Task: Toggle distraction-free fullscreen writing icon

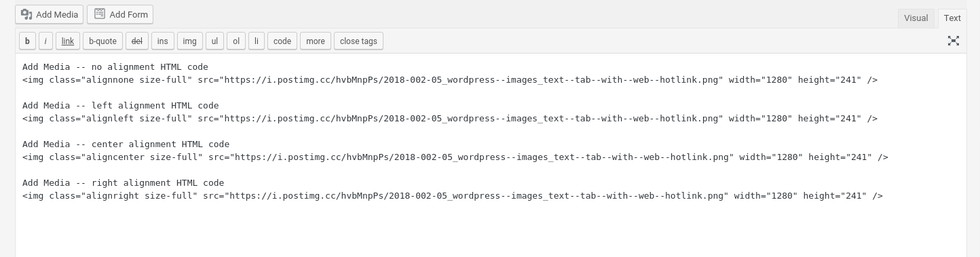Action: pyautogui.click(x=954, y=41)
